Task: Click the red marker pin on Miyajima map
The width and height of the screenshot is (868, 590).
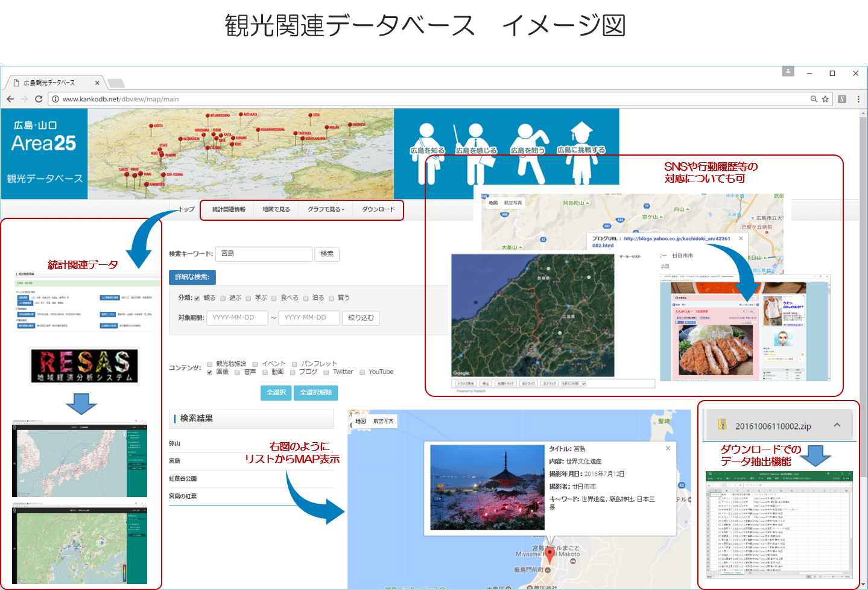Action: 550,554
